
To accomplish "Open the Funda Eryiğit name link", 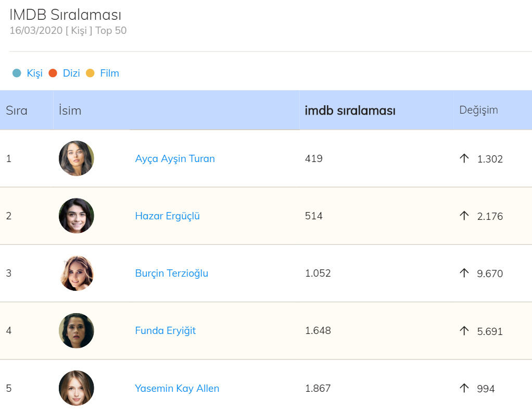I will coord(165,330).
